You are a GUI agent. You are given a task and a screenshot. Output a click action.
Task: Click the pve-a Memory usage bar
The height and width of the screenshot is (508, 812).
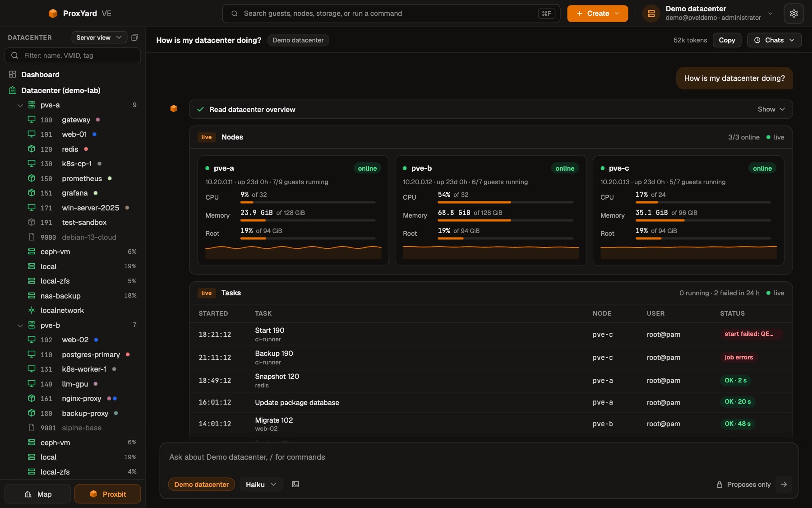click(308, 220)
